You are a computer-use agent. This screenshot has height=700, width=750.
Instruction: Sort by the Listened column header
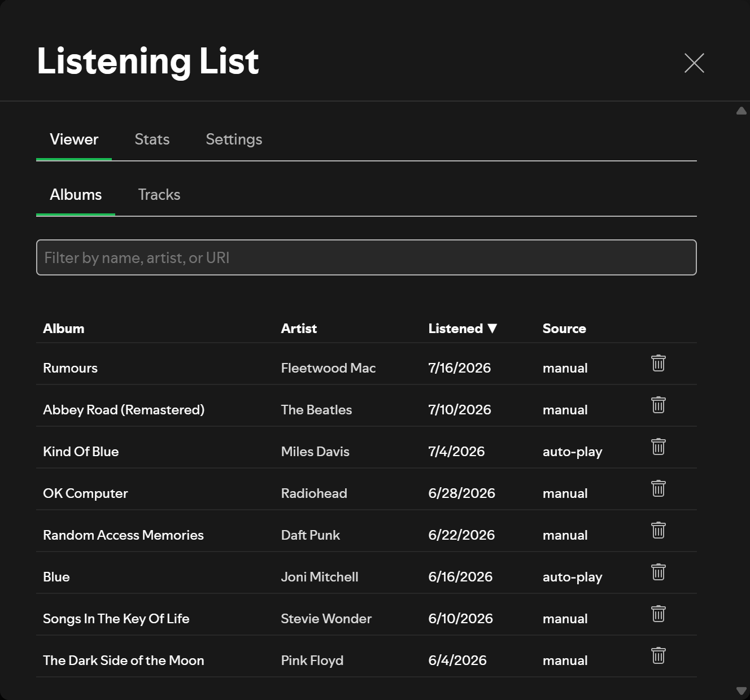463,329
